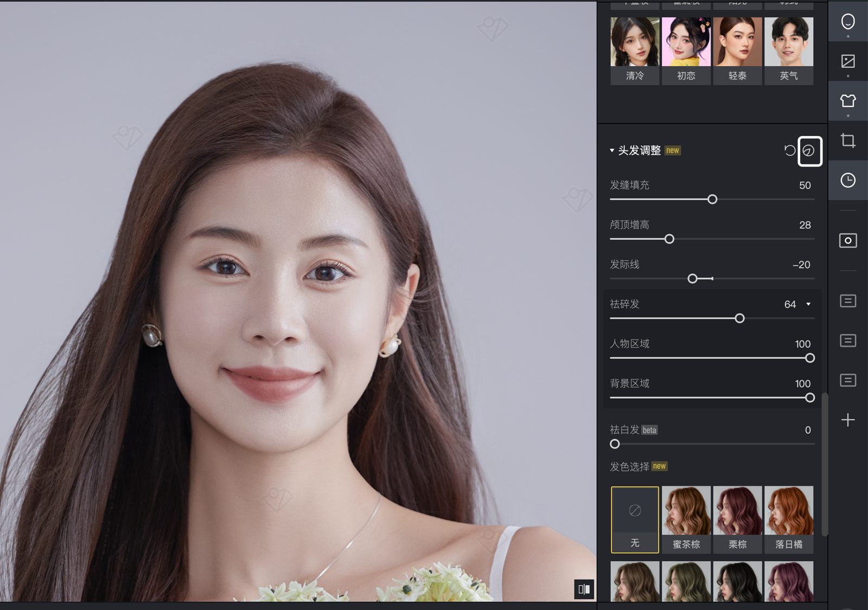The image size is (868, 610).
Task: Pick the 落日橘 hair color swatch
Action: (788, 519)
